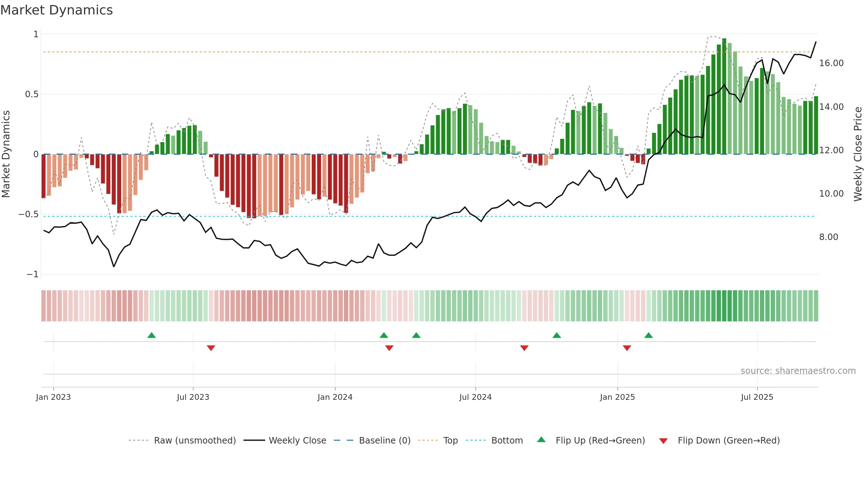Click the Weekly Close Price axis title
This screenshot has width=868, height=488.
[858, 154]
